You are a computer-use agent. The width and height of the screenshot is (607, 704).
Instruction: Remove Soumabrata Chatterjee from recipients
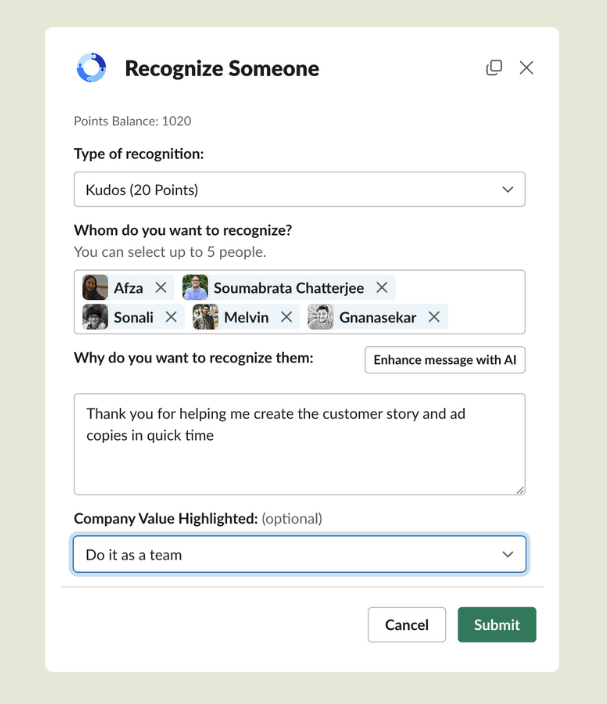pos(382,288)
